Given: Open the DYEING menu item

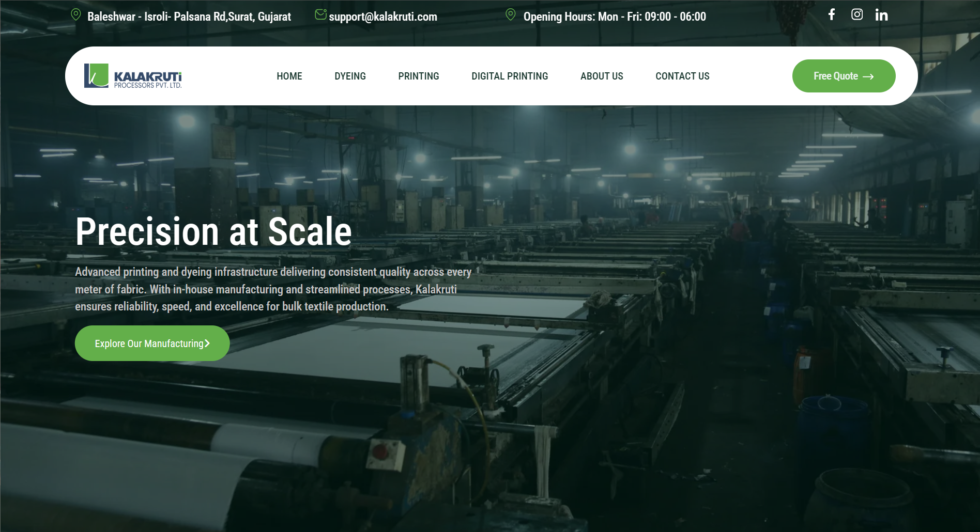Looking at the screenshot, I should point(350,76).
